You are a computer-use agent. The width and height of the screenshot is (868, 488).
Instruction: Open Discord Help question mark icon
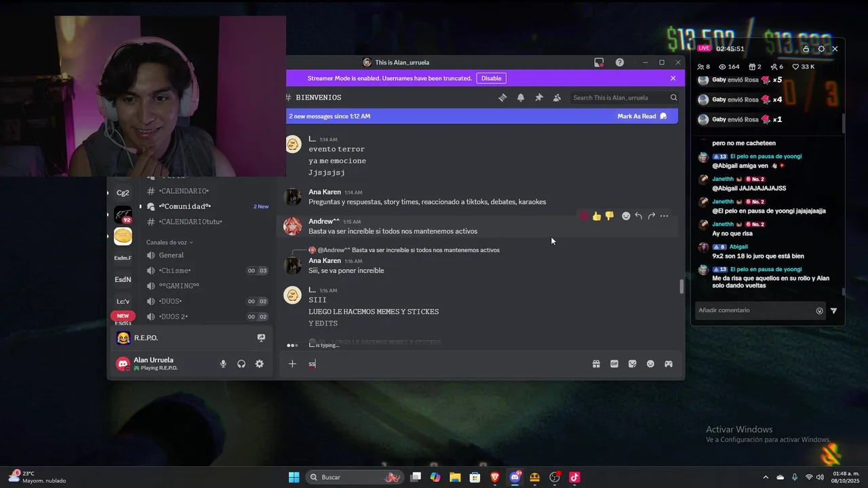tap(620, 62)
